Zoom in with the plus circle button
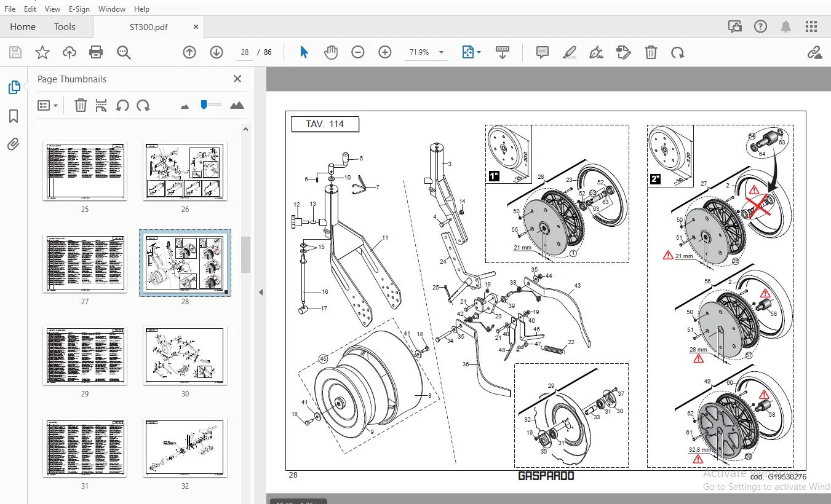This screenshot has height=504, width=831. pyautogui.click(x=385, y=52)
